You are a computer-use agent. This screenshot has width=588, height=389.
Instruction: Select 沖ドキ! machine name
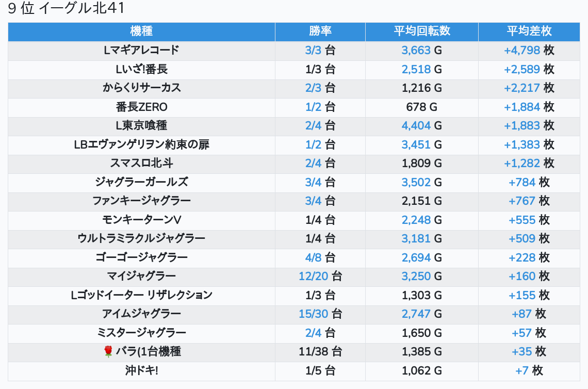pyautogui.click(x=141, y=370)
